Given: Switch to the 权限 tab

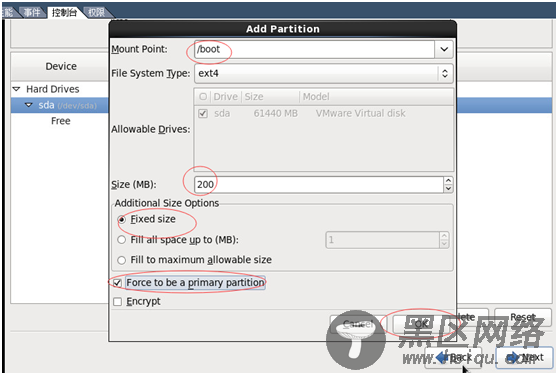Looking at the screenshot, I should (x=97, y=12).
